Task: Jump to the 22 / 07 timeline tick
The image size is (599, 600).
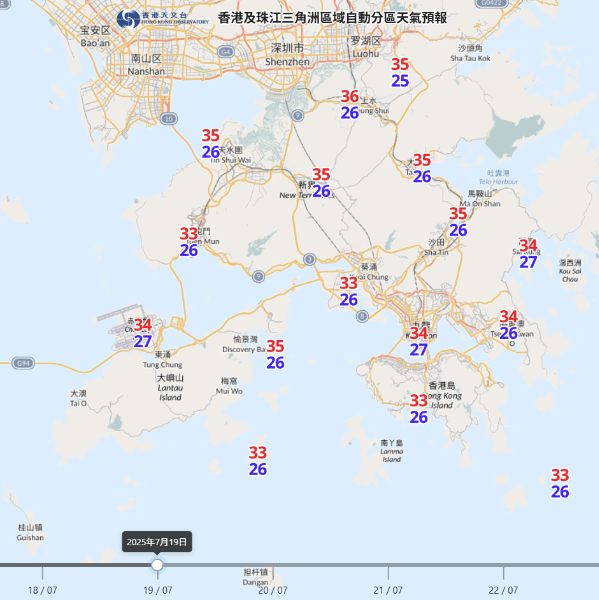Action: [503, 590]
